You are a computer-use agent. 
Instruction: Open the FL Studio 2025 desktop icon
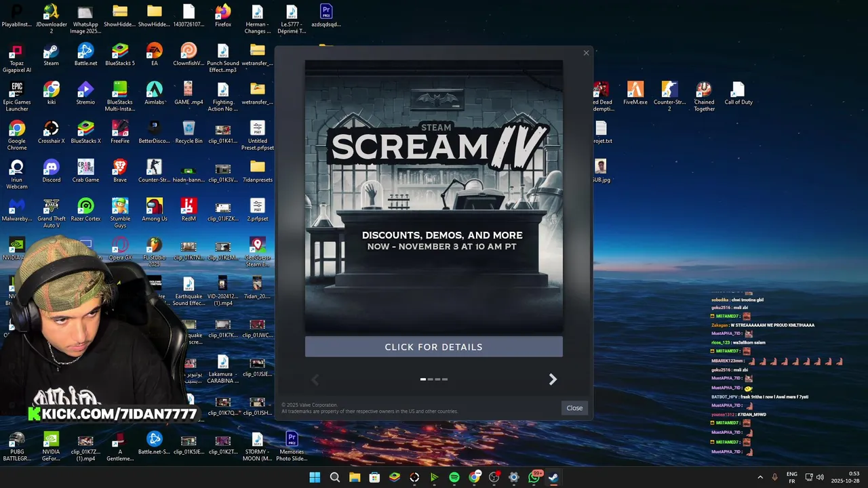tap(155, 253)
